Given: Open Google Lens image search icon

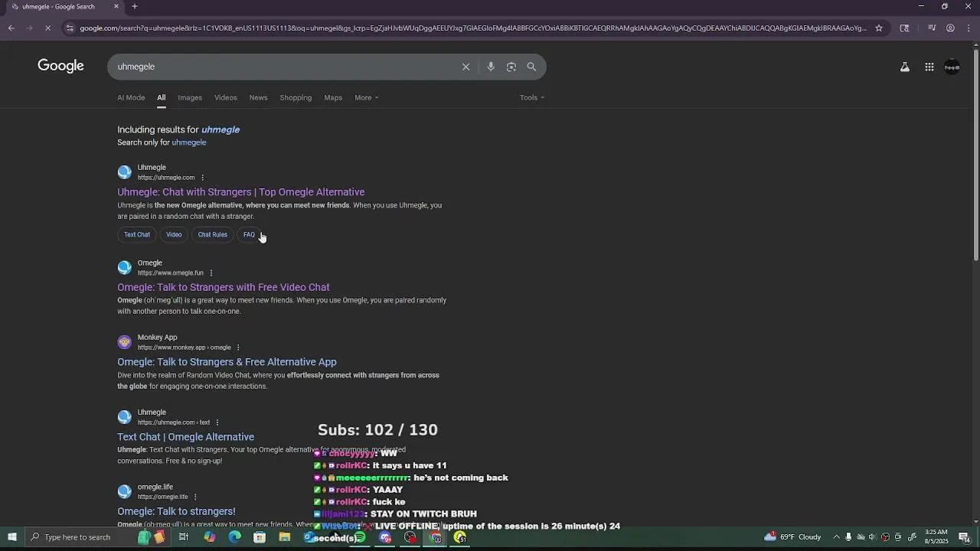Looking at the screenshot, I should 511,67.
